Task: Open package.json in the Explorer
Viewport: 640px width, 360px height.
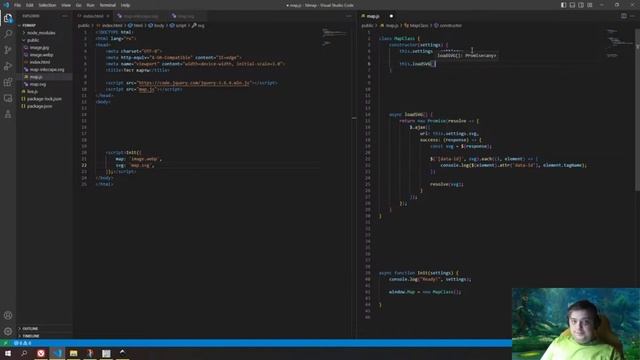Action: (x=39, y=106)
